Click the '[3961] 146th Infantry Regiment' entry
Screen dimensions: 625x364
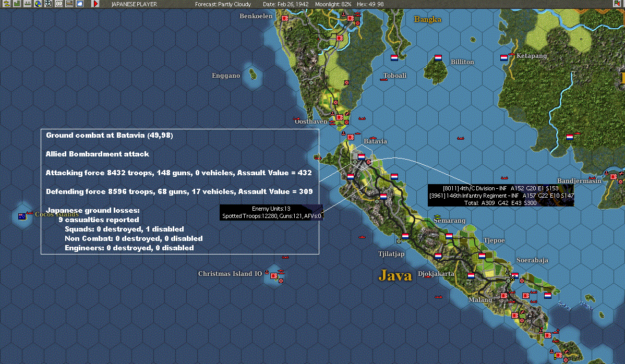(501, 196)
